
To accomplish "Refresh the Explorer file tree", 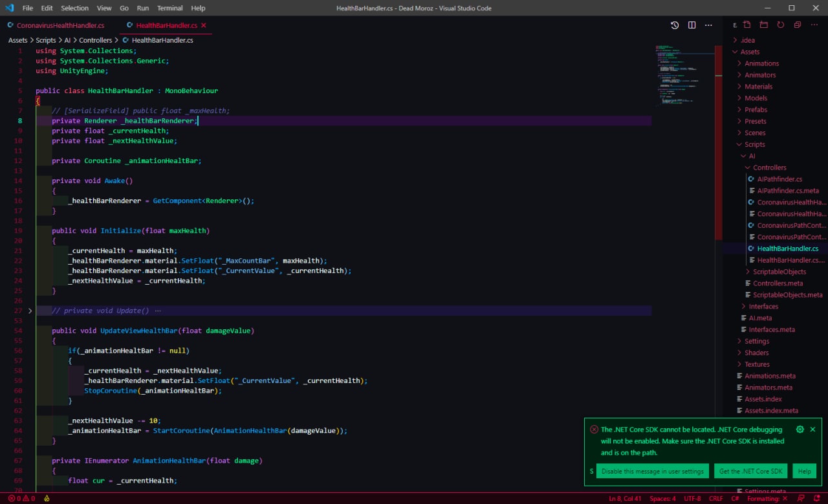I will tap(781, 25).
